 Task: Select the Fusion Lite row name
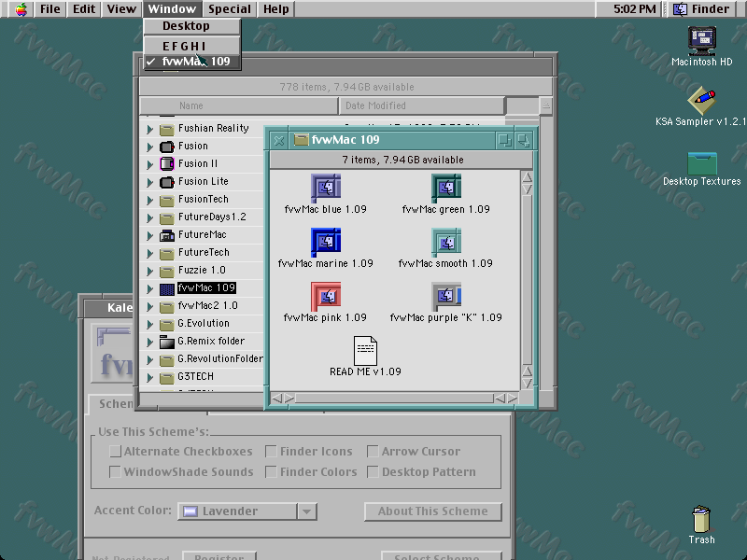point(204,181)
